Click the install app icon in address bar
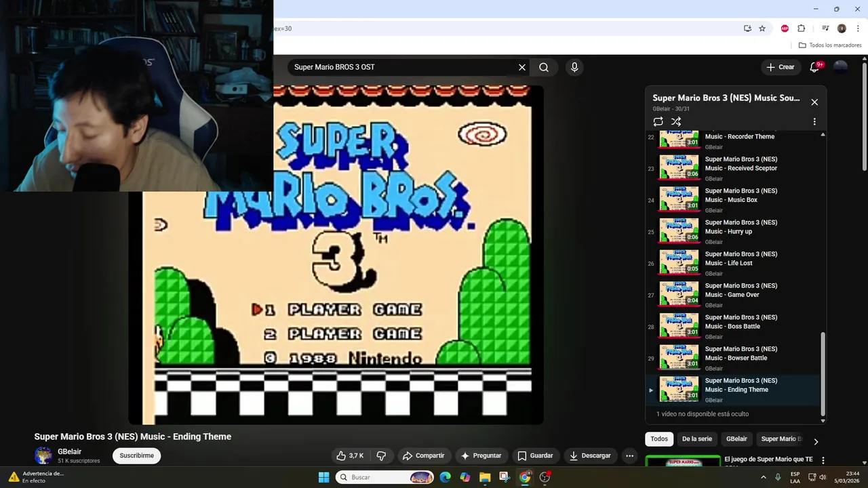Image resolution: width=868 pixels, height=488 pixels. point(747,28)
